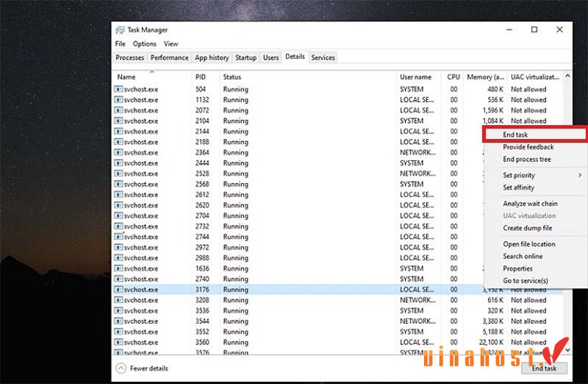The width and height of the screenshot is (588, 384).
Task: Sort by the Status column header
Action: 308,77
